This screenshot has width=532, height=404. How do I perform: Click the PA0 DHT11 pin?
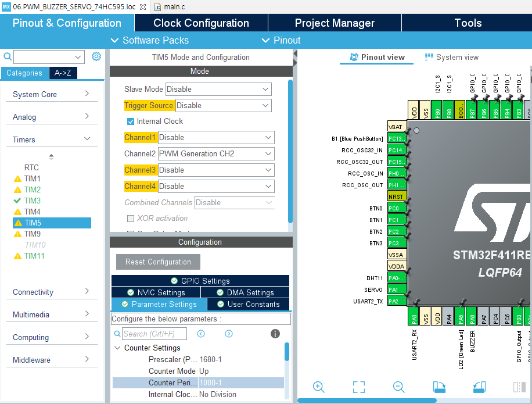click(397, 278)
